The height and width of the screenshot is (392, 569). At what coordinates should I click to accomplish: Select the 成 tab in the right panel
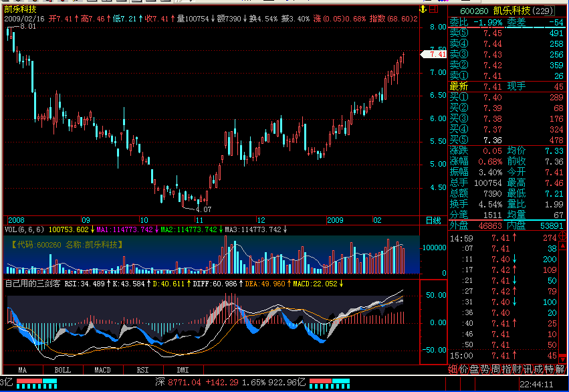[538, 369]
